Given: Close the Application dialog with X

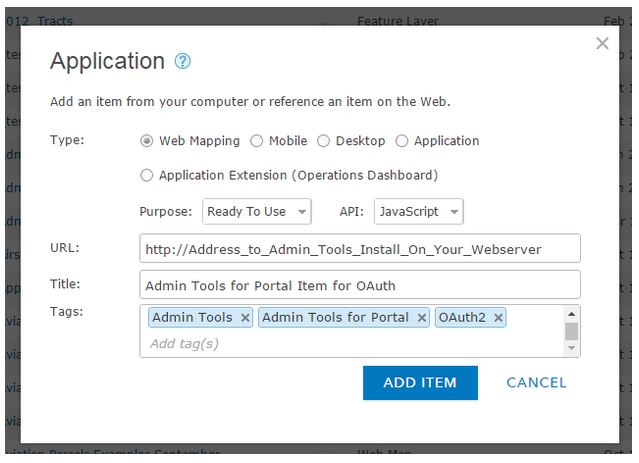Looking at the screenshot, I should tap(602, 43).
